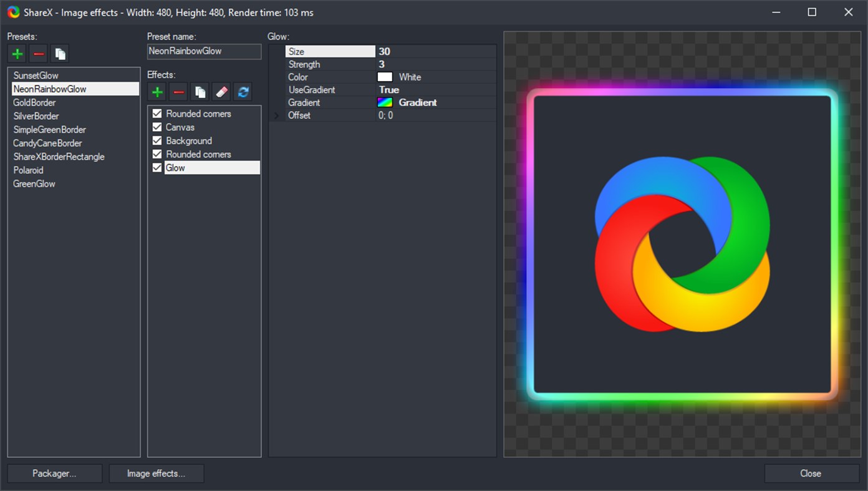The height and width of the screenshot is (491, 868).
Task: Add a new preset
Action: (x=17, y=53)
